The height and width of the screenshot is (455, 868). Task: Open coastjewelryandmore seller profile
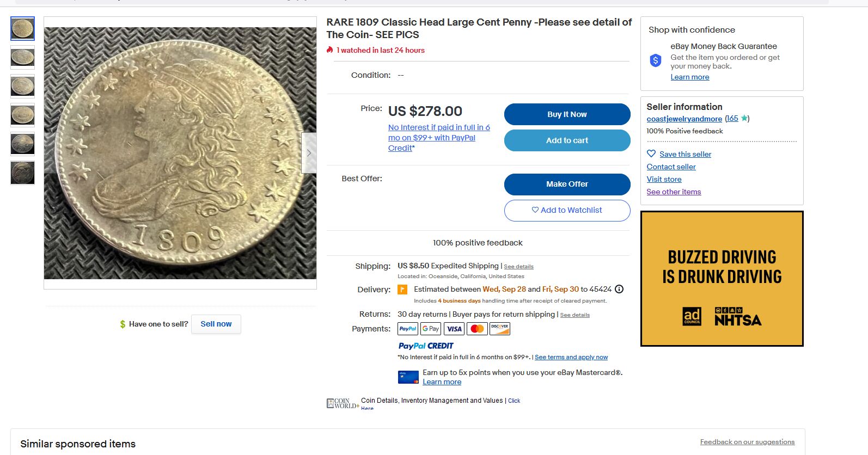pos(684,119)
